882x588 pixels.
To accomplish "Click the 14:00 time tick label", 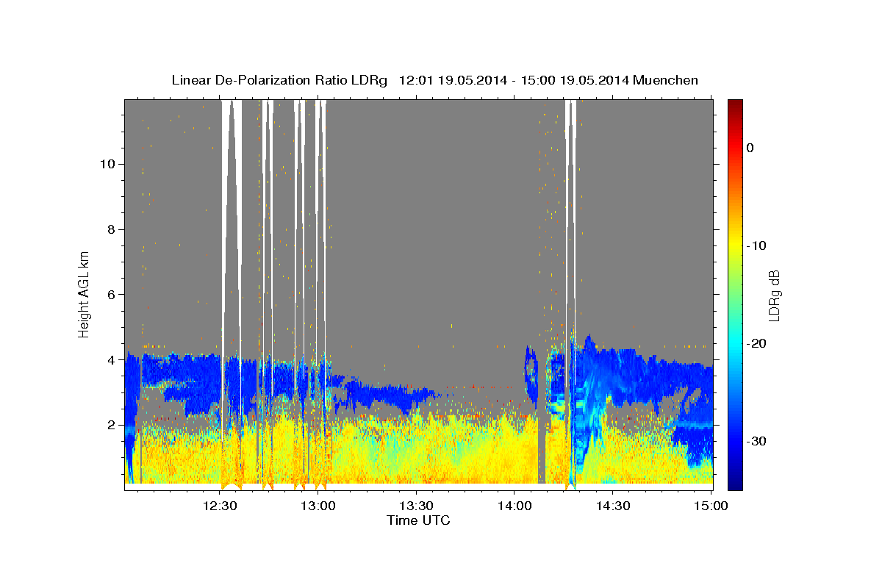I will (x=514, y=506).
